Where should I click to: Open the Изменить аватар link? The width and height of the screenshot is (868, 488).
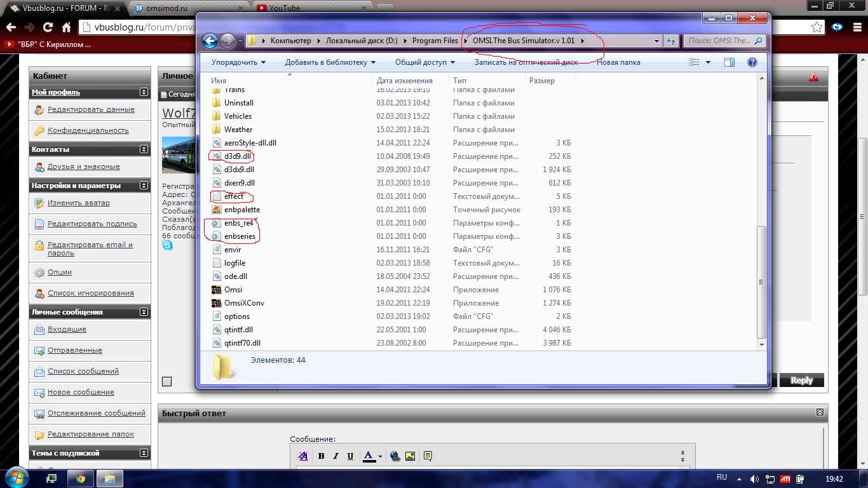tap(79, 203)
